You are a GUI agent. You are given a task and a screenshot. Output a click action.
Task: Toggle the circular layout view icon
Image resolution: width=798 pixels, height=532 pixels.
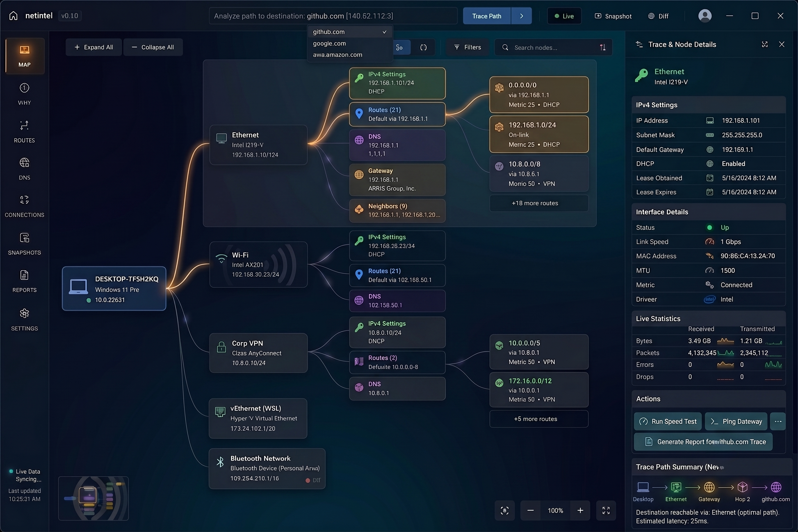click(x=423, y=48)
